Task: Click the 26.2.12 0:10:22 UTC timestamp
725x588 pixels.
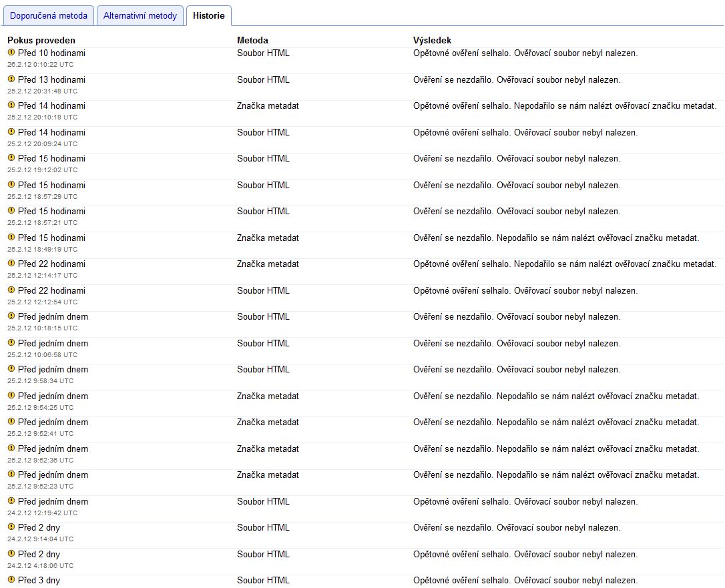Action: coord(42,64)
